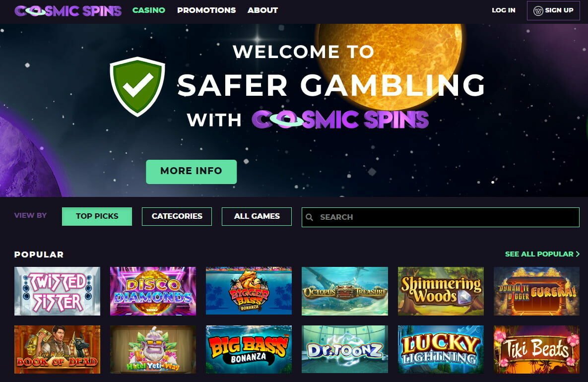588x382 pixels.
Task: Click into the Search games field
Action: click(441, 217)
